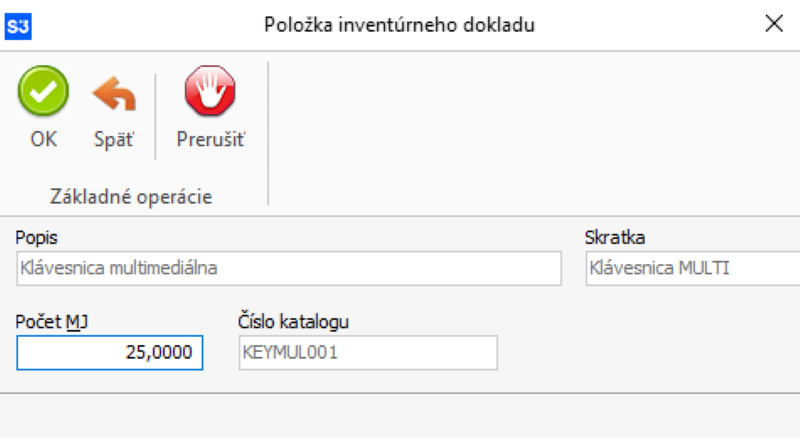This screenshot has width=800, height=440.
Task: Click the empty status area below the form
Action: (400, 415)
